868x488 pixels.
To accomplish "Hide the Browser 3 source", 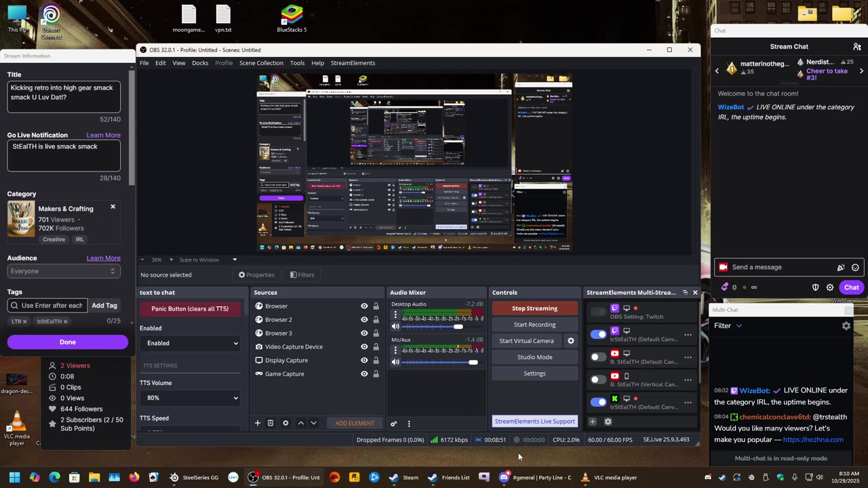I will coord(364,333).
